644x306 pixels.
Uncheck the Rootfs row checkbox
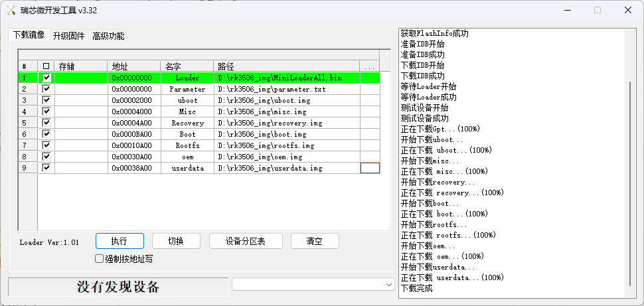tap(46, 145)
